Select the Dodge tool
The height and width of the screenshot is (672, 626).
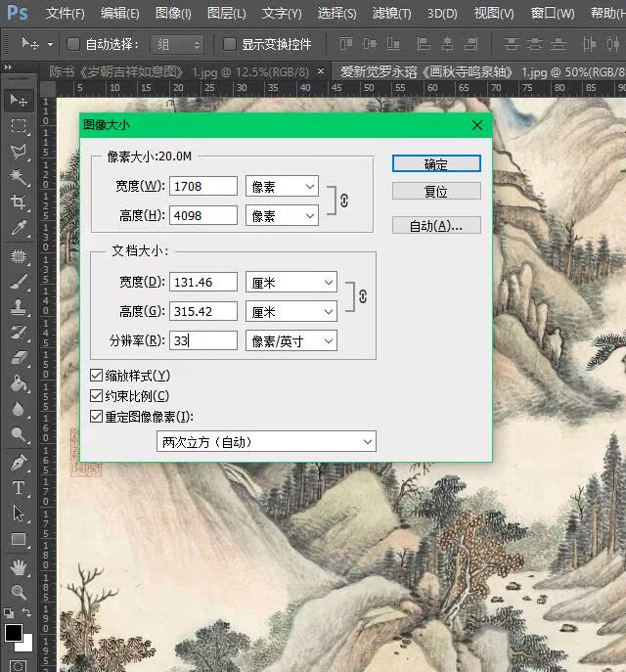point(19,434)
